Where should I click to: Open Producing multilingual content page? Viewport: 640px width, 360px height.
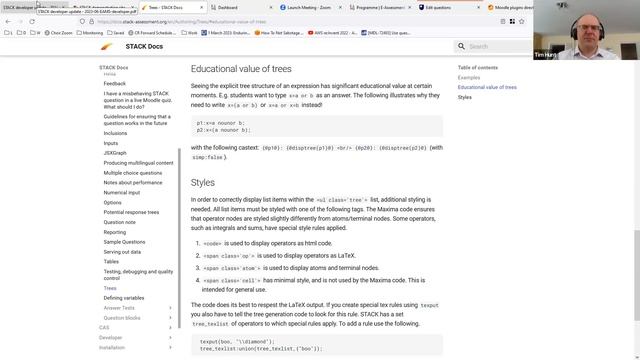pyautogui.click(x=138, y=163)
